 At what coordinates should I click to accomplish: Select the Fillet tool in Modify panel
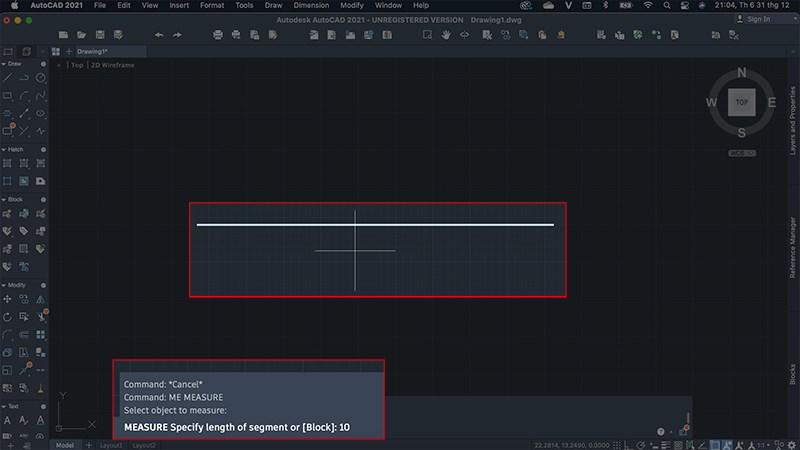(x=8, y=335)
